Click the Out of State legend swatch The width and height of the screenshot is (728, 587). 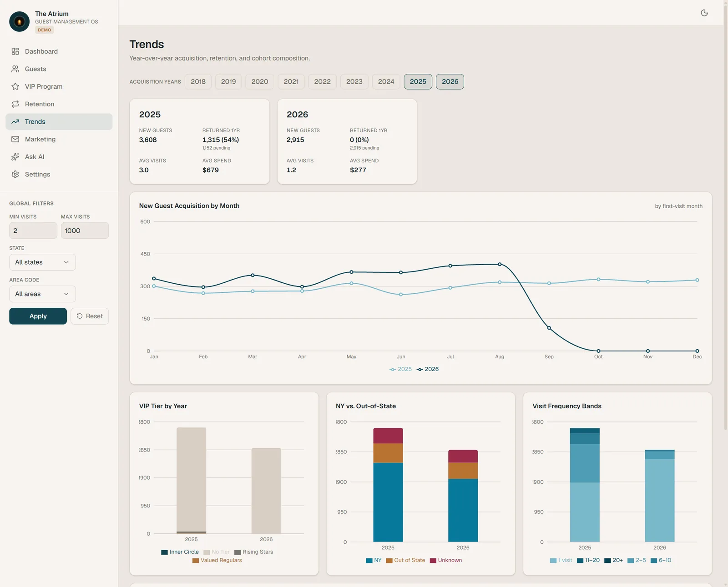click(x=389, y=561)
